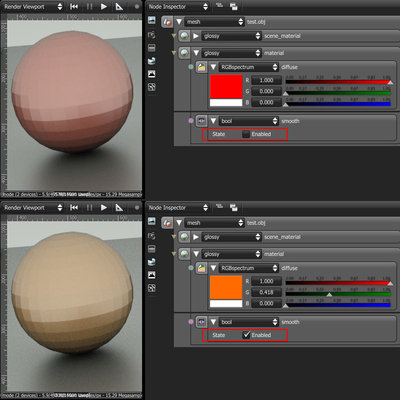The image size is (400, 400).
Task: Pause rendering in the top Render Viewport
Action: (x=89, y=7)
